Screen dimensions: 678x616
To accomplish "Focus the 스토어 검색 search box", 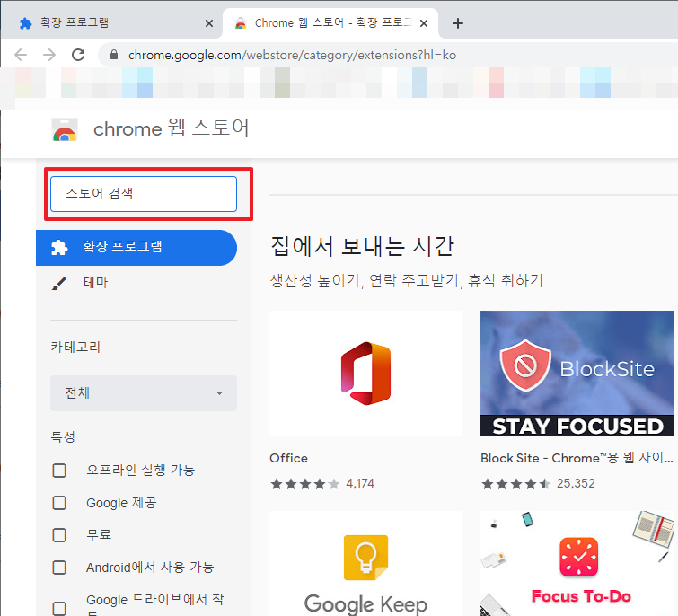I will pyautogui.click(x=144, y=194).
